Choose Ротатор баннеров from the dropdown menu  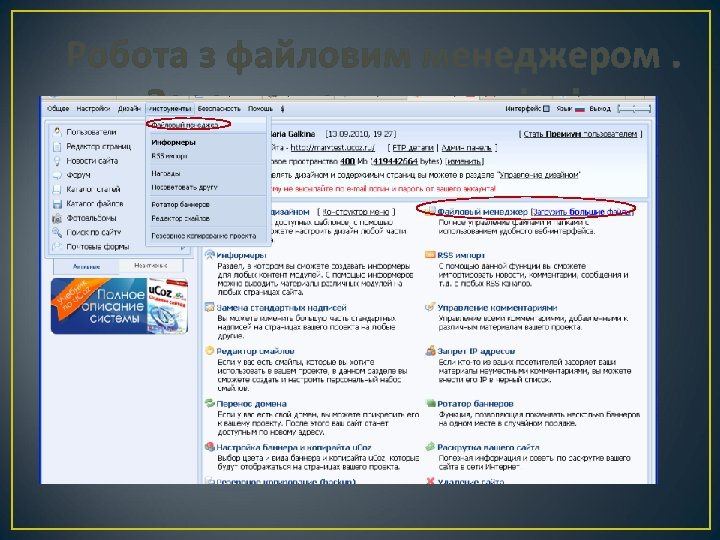click(180, 204)
